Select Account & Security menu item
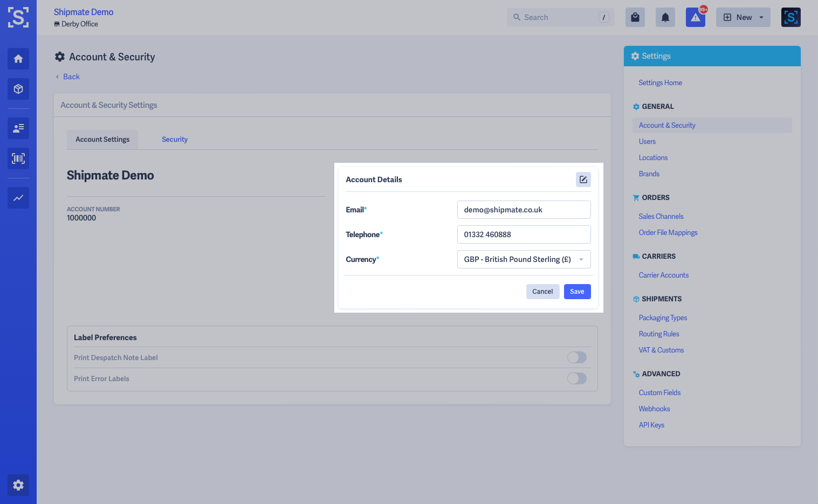Viewport: 818px width, 504px height. coord(712,126)
